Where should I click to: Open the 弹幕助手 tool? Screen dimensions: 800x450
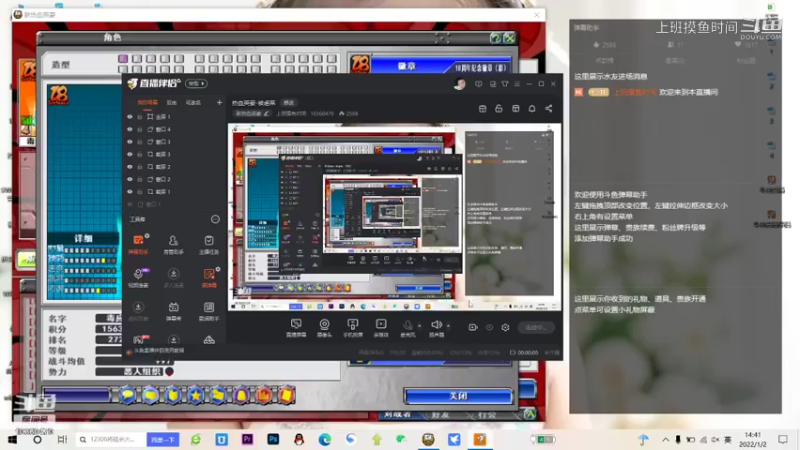pos(138,244)
